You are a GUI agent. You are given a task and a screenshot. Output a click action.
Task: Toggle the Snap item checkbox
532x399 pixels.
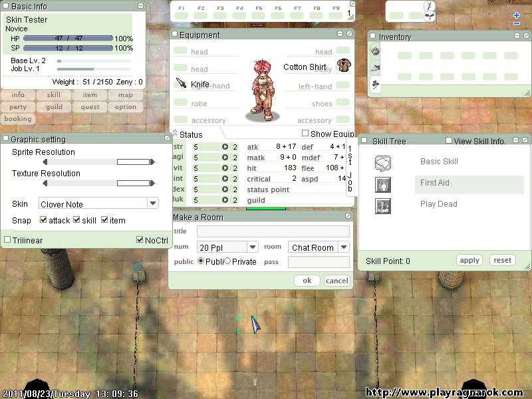point(104,220)
